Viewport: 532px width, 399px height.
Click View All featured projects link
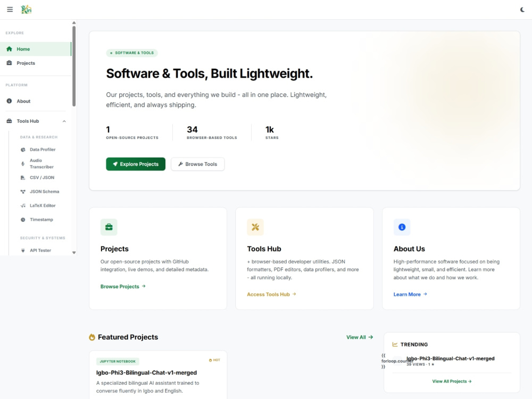coord(360,337)
